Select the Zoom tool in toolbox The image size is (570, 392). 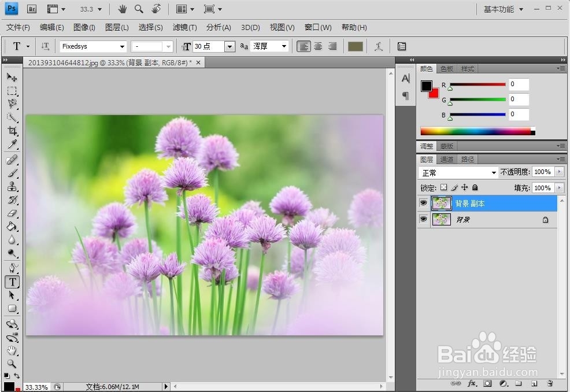tap(12, 364)
